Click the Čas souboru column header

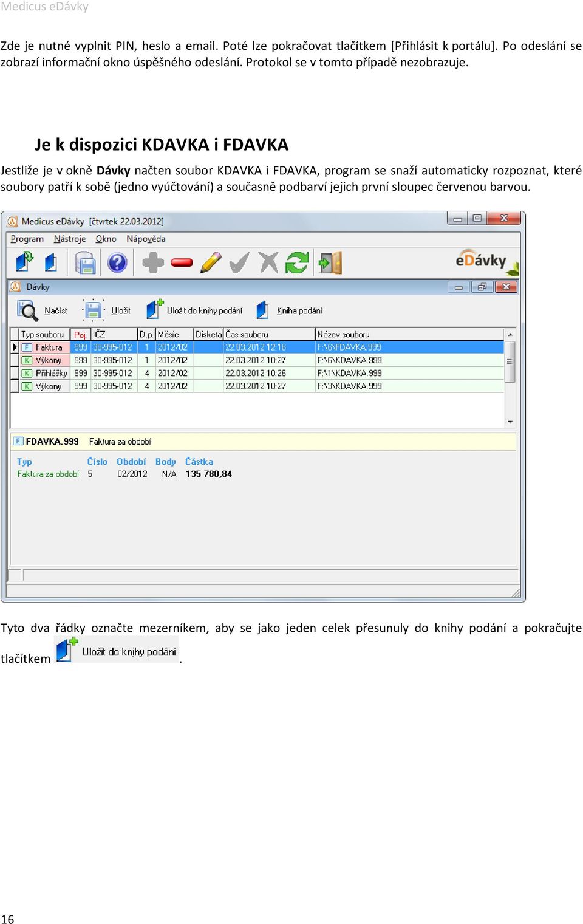[x=270, y=334]
